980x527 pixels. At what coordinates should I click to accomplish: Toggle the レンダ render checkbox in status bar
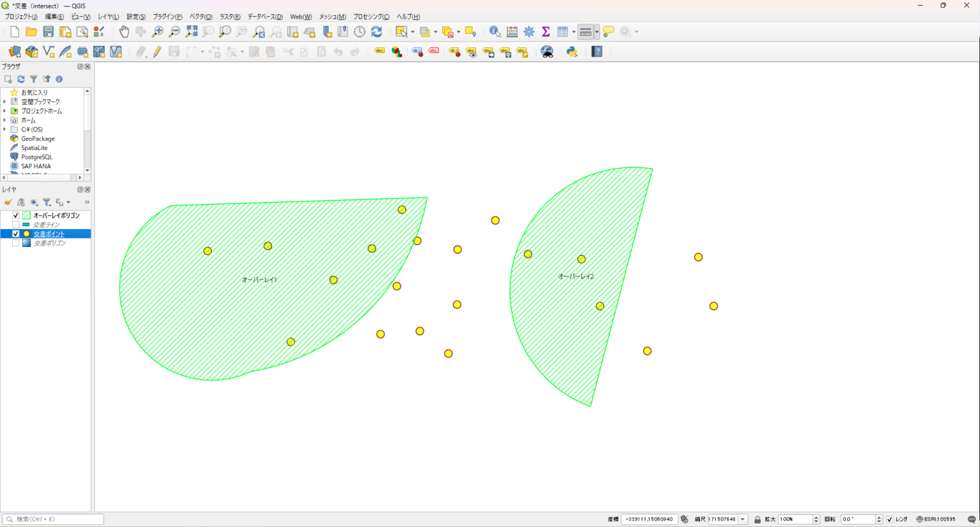coord(889,519)
